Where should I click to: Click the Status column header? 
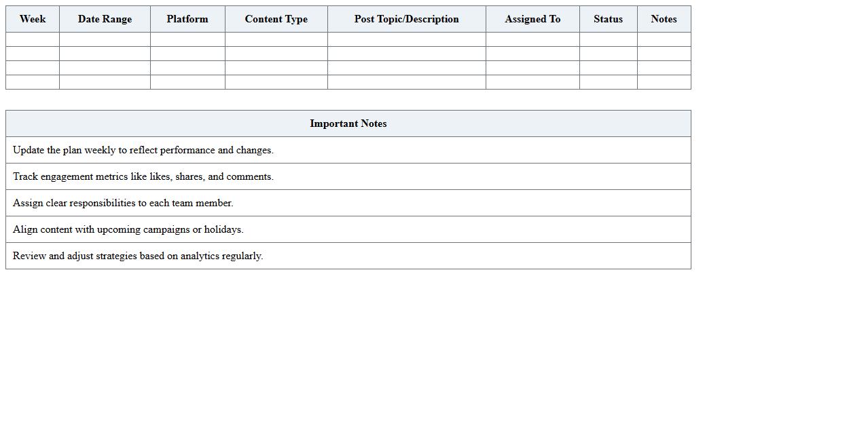[608, 19]
